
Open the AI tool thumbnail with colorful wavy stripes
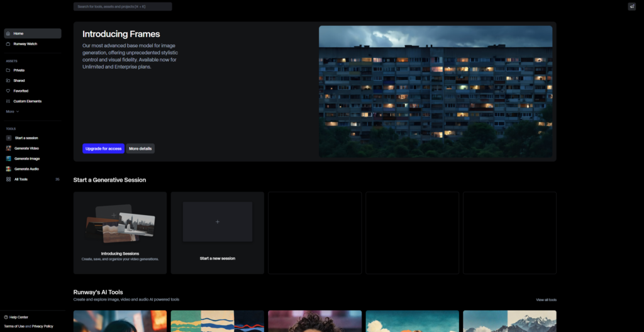tap(218, 321)
